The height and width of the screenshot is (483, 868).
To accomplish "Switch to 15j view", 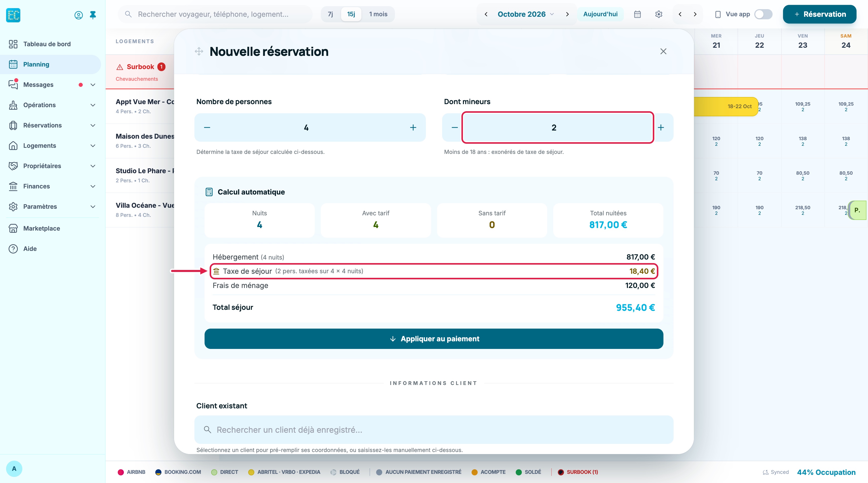I will click(x=351, y=14).
